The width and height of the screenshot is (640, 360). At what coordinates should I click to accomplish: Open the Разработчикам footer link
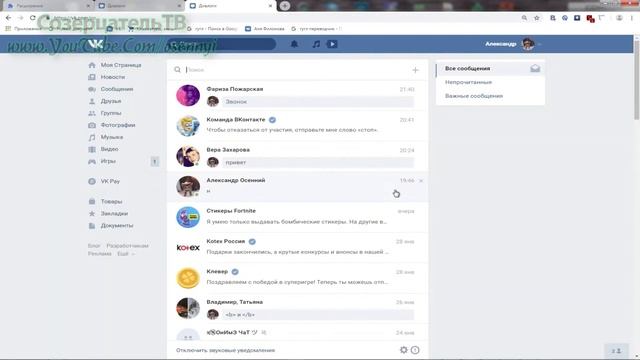pos(127,246)
